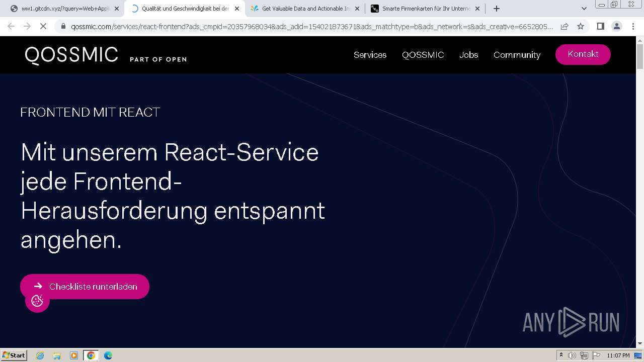The height and width of the screenshot is (362, 644).
Task: Click the Checkliste runterladen button
Action: (x=85, y=287)
